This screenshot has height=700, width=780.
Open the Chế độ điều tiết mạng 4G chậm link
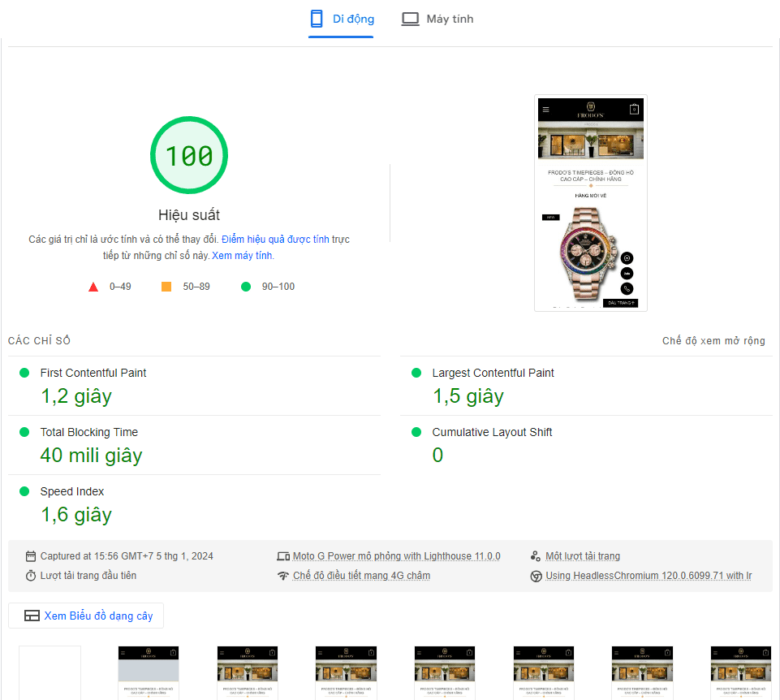point(362,576)
